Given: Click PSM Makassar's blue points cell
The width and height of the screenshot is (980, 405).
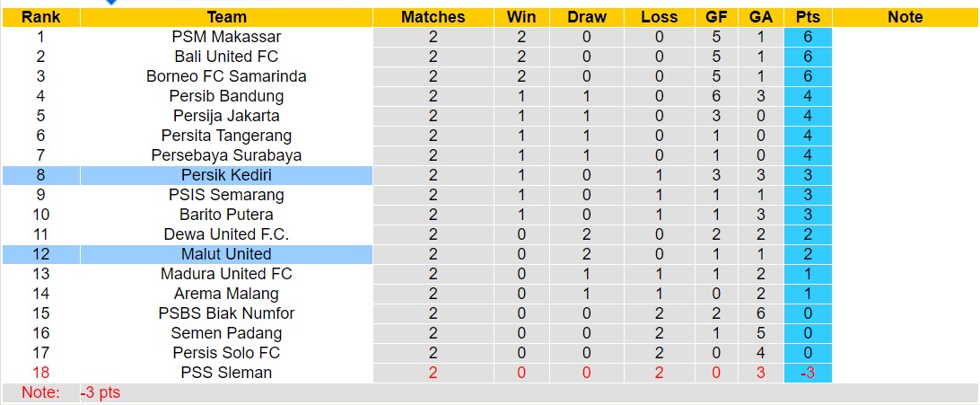Looking at the screenshot, I should tap(807, 37).
